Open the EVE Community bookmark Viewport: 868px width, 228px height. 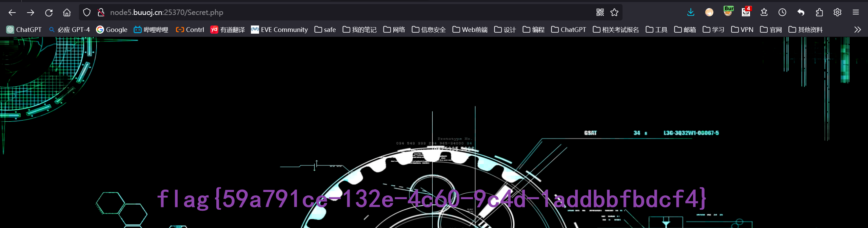(279, 30)
